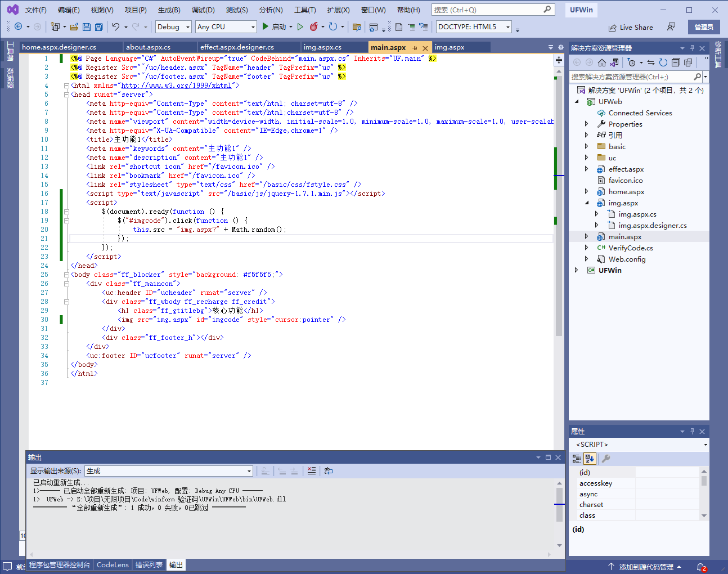
Task: Click the Undo arrow icon
Action: pos(116,27)
